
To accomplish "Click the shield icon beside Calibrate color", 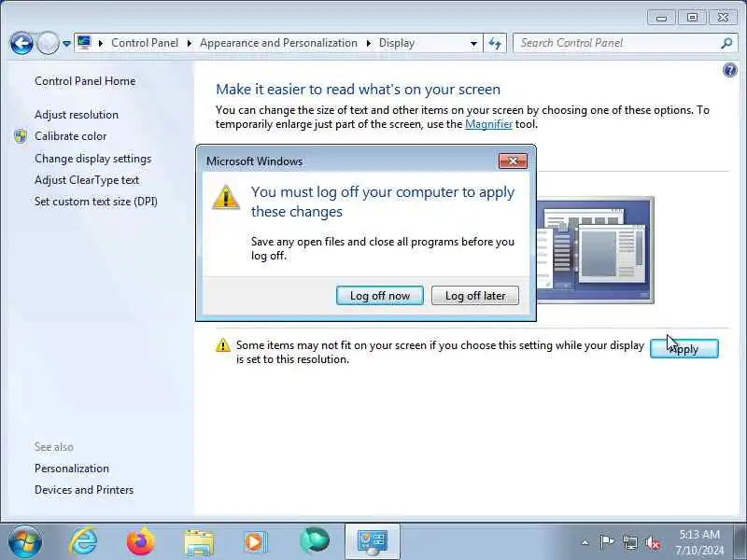I will click(x=21, y=136).
